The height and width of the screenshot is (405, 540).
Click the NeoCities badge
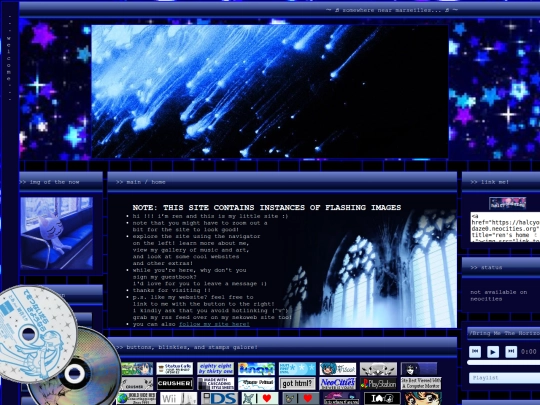(x=338, y=383)
